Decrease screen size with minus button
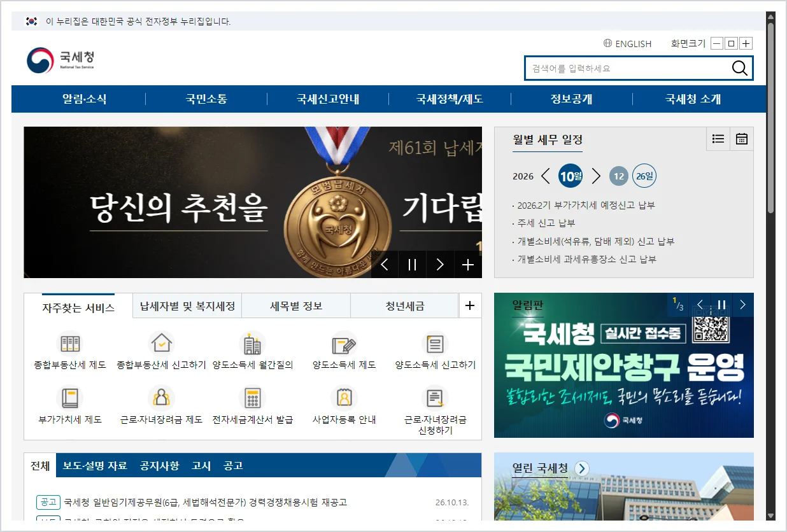Viewport: 787px width, 532px height. coord(717,44)
